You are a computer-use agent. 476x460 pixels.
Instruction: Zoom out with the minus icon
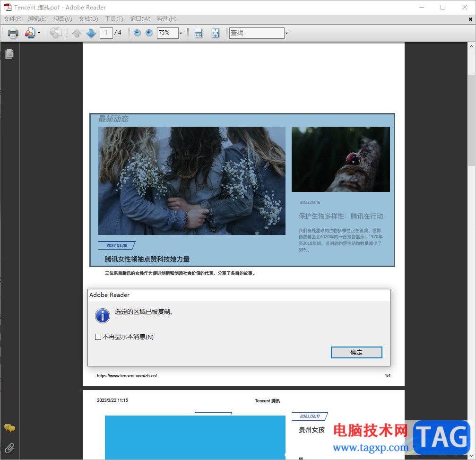(137, 33)
